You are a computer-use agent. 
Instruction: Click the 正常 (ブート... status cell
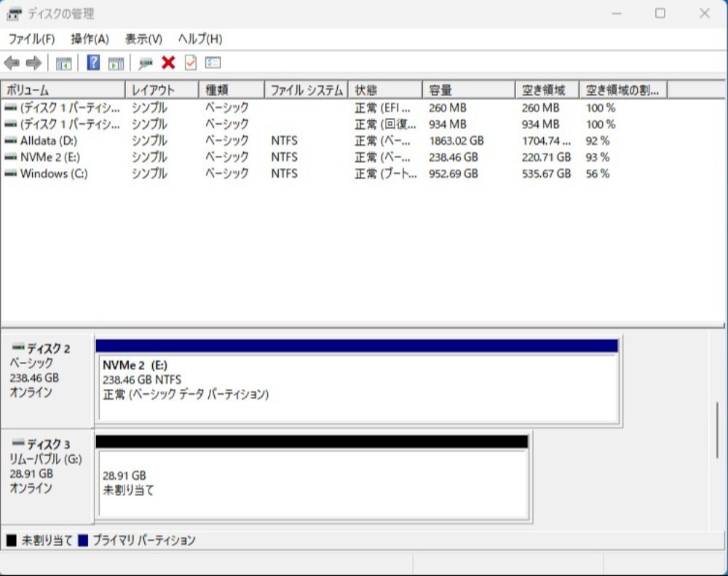tap(385, 174)
